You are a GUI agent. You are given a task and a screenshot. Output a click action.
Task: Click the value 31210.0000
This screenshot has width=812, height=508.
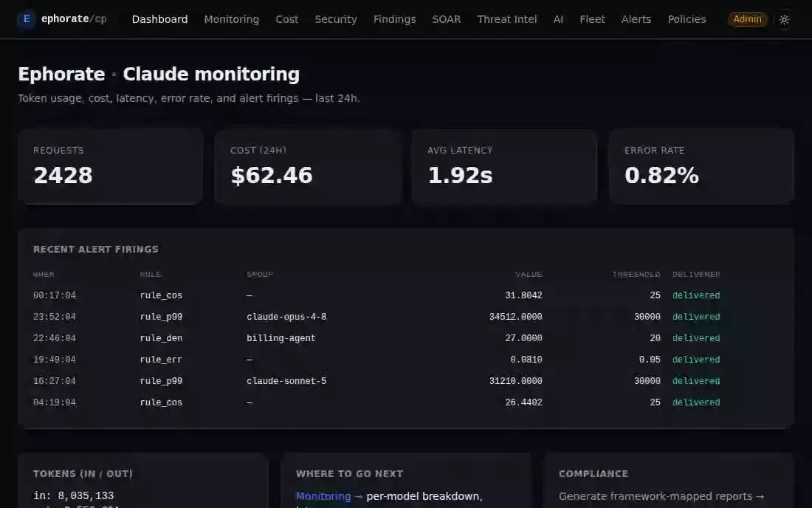tap(516, 380)
